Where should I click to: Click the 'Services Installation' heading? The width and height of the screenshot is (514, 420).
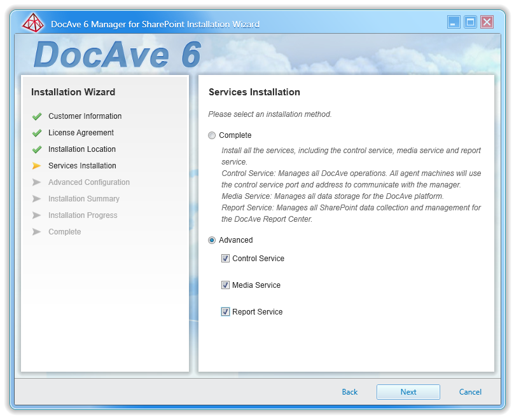(x=254, y=92)
